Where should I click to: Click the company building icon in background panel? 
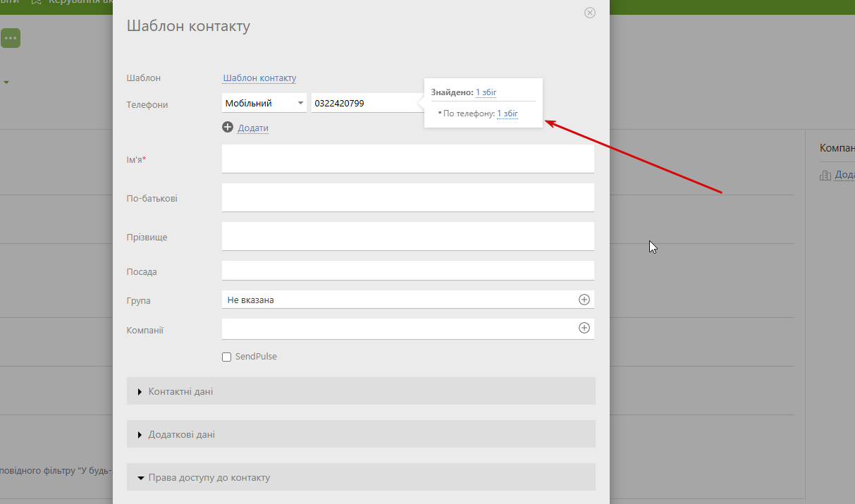(x=825, y=175)
